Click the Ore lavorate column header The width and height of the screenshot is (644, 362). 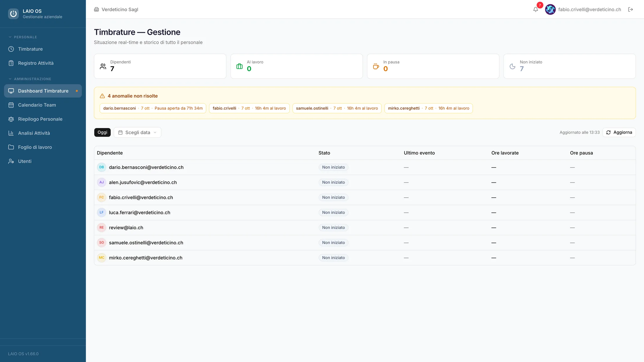[505, 153]
